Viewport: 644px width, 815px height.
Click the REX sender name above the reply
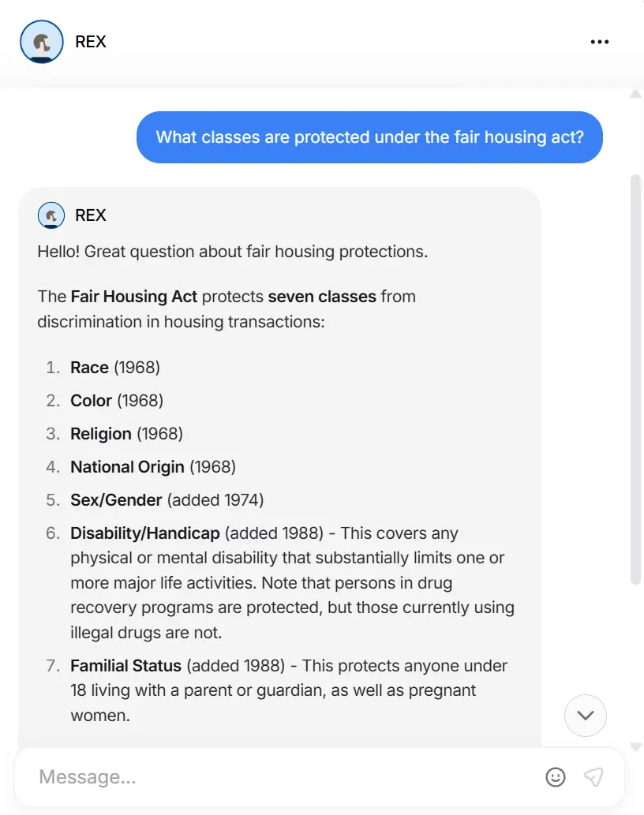91,215
